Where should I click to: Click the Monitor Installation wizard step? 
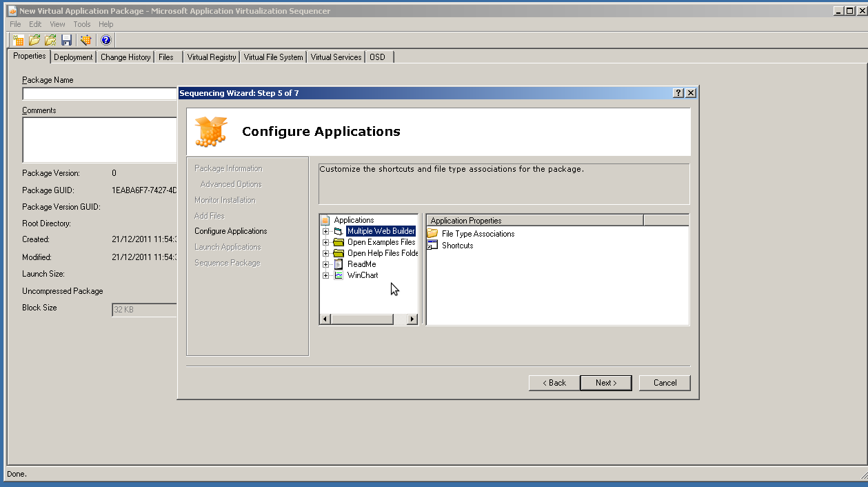(225, 200)
